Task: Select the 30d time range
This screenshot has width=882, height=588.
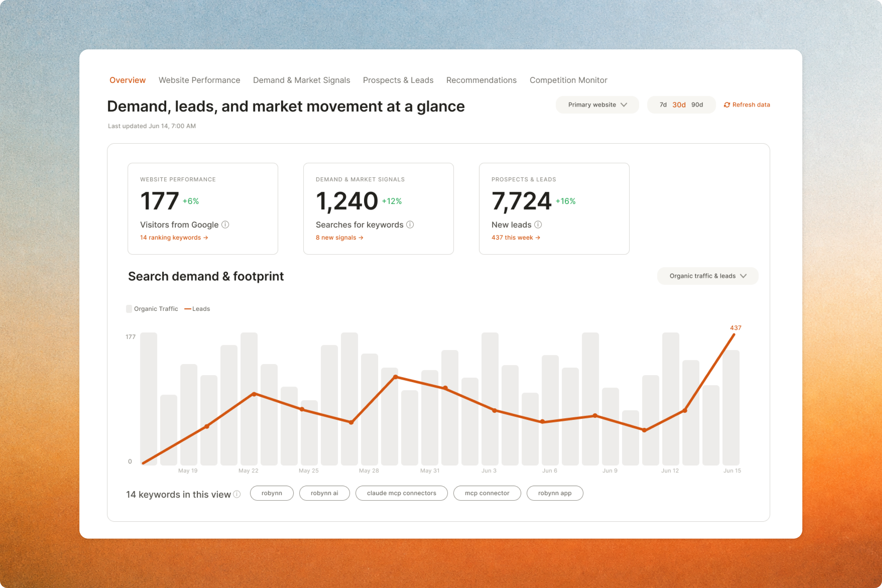Action: click(679, 105)
